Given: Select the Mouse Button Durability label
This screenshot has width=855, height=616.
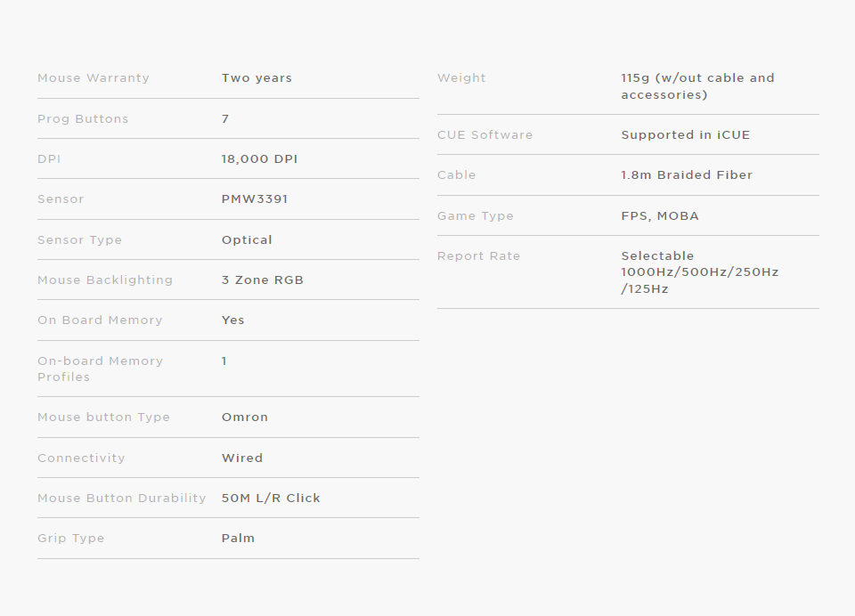Looking at the screenshot, I should tap(122, 498).
